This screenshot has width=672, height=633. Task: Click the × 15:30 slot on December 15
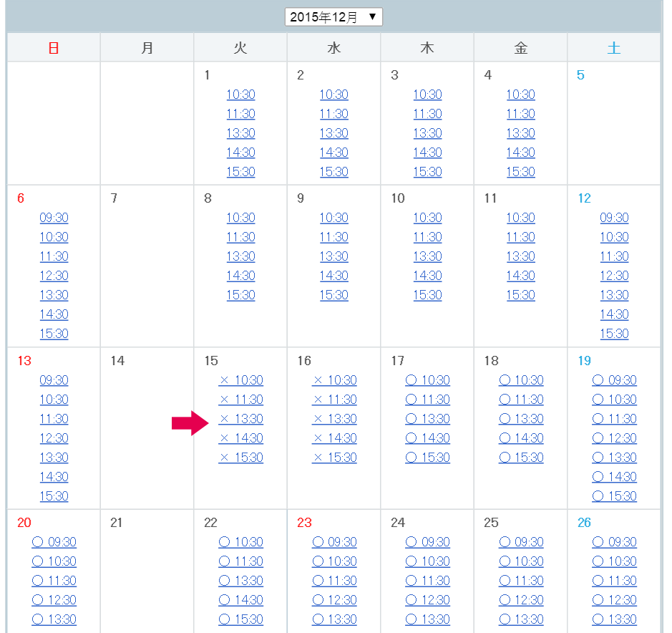(x=241, y=457)
